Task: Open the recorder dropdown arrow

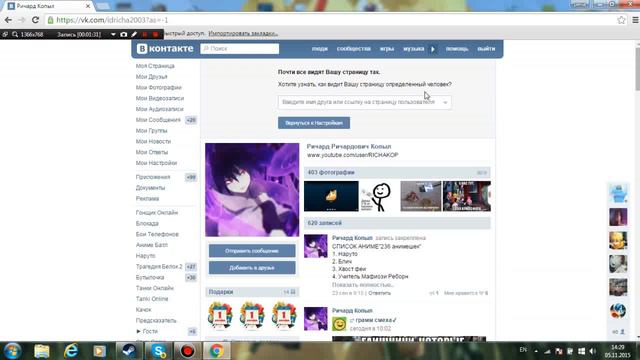Action: (x=113, y=35)
